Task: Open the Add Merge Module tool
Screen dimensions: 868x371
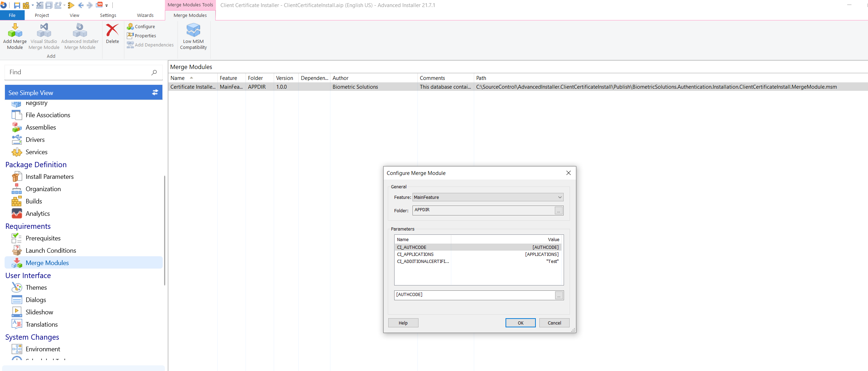Action: (15, 35)
